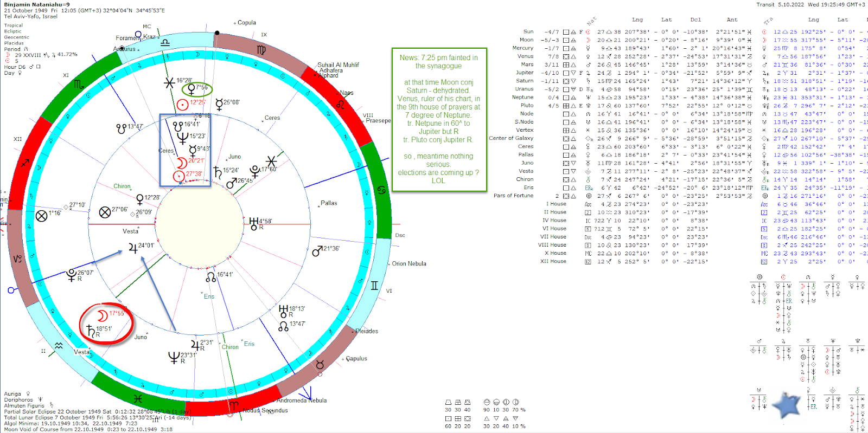
Task: Select the 'Orion Nebula' label
Action: [x=409, y=264]
